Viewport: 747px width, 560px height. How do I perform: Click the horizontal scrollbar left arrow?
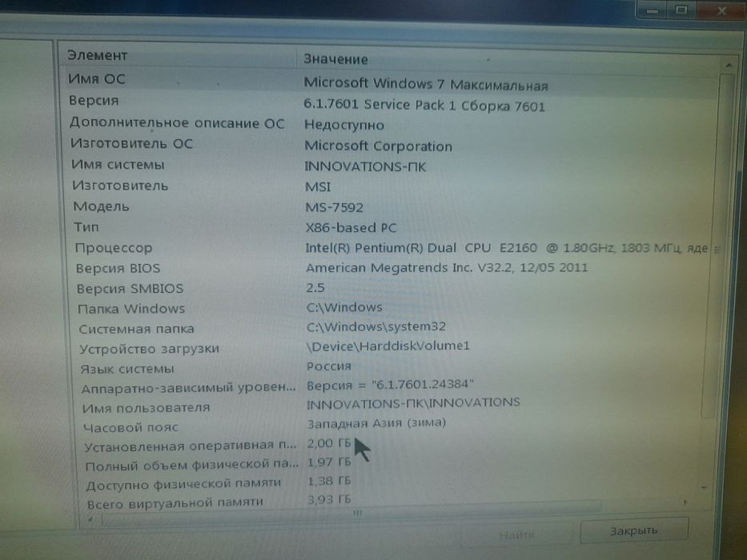click(x=90, y=519)
